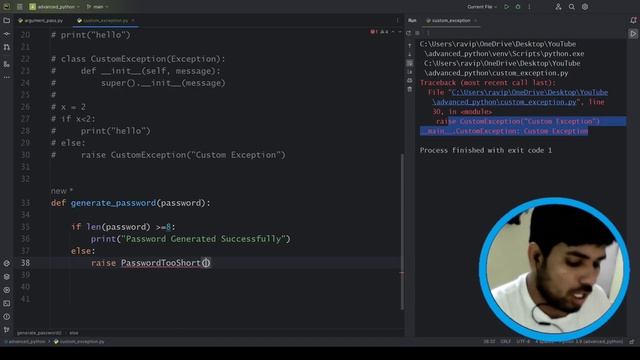Toggle scroll to end in console
Screen dimensions: 640x360
(x=410, y=72)
